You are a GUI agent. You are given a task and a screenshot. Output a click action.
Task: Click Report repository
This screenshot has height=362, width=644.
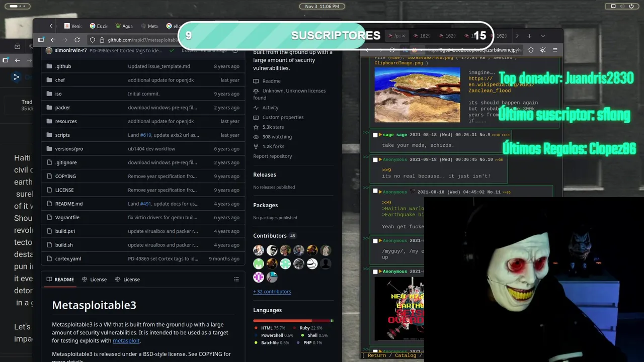273,156
